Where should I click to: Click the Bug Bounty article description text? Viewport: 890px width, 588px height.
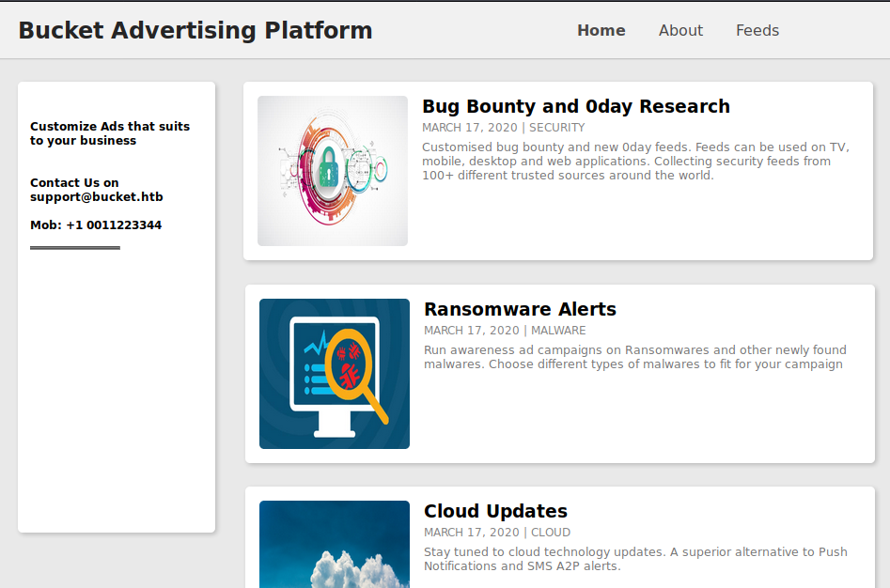click(634, 162)
